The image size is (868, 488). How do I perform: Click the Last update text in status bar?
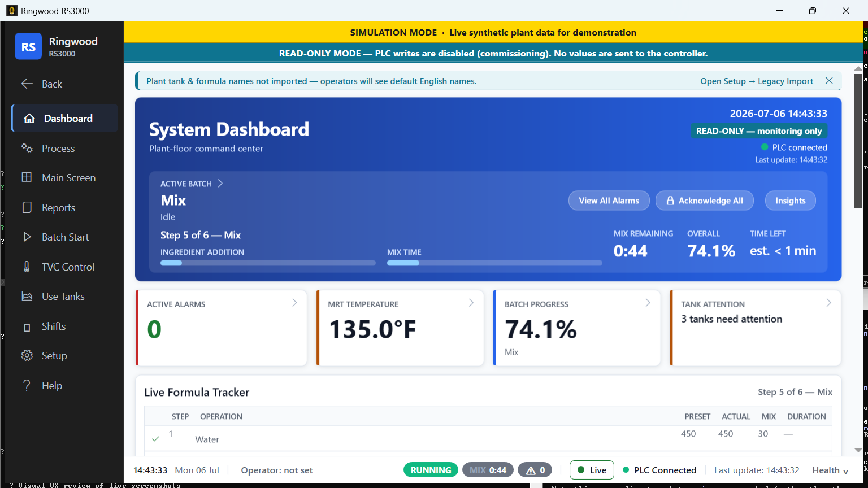[x=757, y=470]
